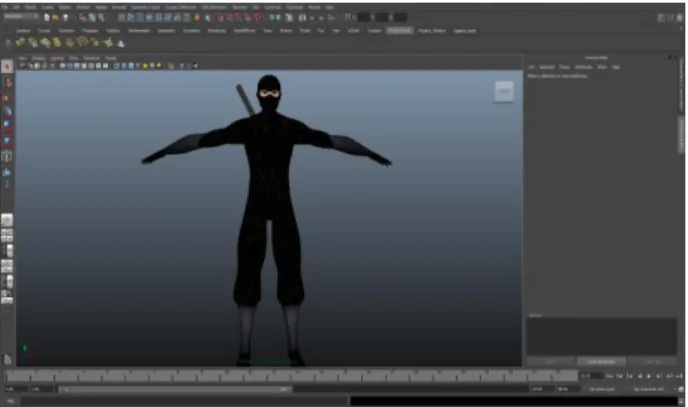Pick the Paint Selection tool
The image size is (688, 407).
7,97
